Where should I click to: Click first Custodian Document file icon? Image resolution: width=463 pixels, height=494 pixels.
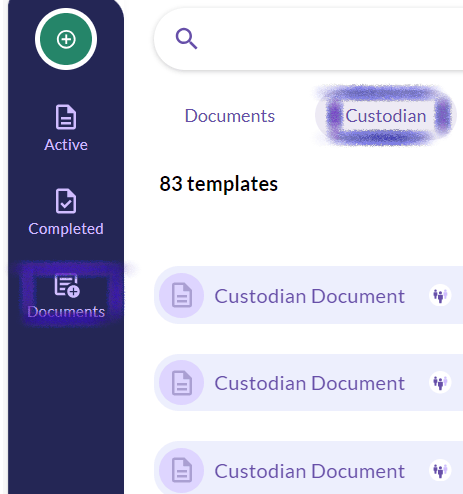(x=181, y=295)
